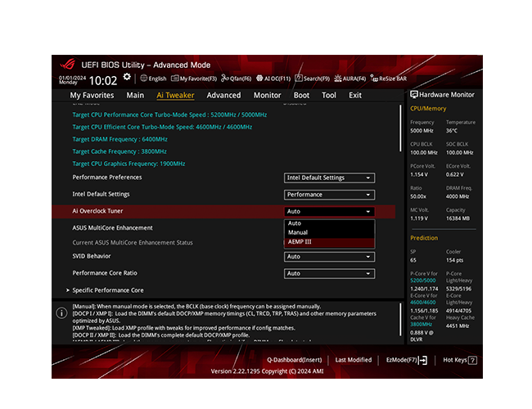Click the info icon in the help panel
Viewport: 532px width, 409px height.
point(61,312)
